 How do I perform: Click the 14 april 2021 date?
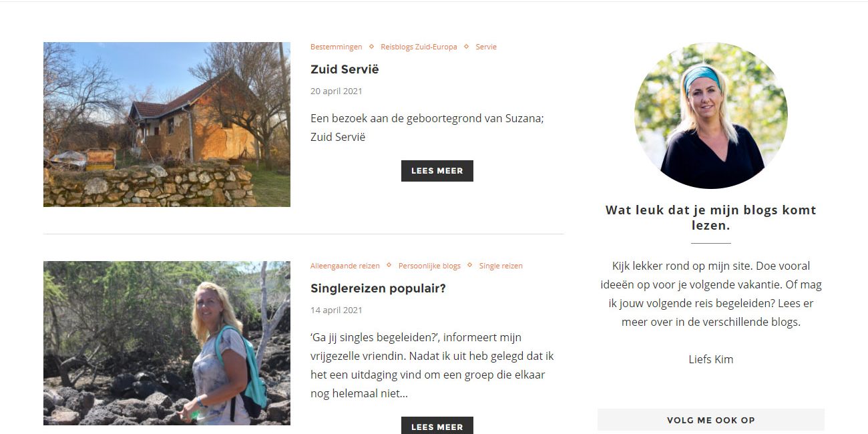tap(337, 310)
